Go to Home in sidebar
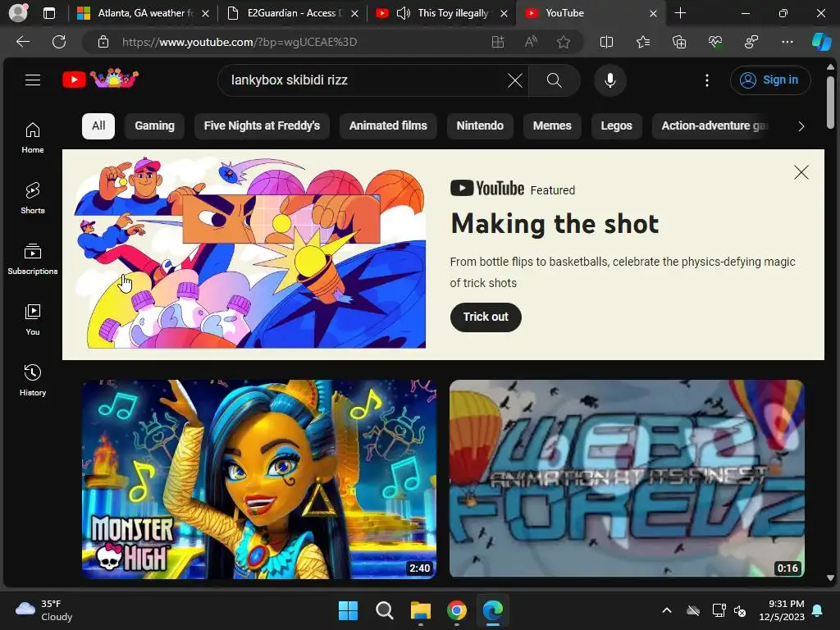Viewport: 840px width, 630px height. pos(33,138)
